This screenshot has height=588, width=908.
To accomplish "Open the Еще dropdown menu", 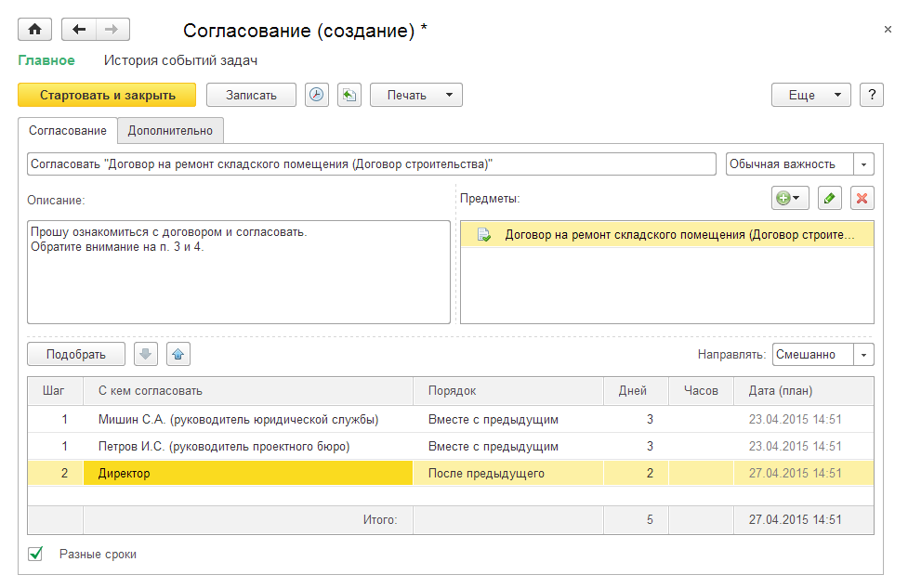I will coord(810,95).
